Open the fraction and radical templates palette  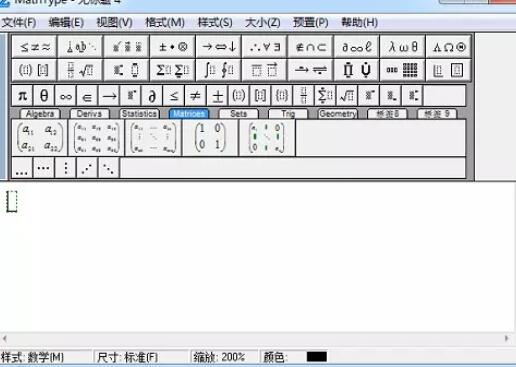click(x=80, y=70)
